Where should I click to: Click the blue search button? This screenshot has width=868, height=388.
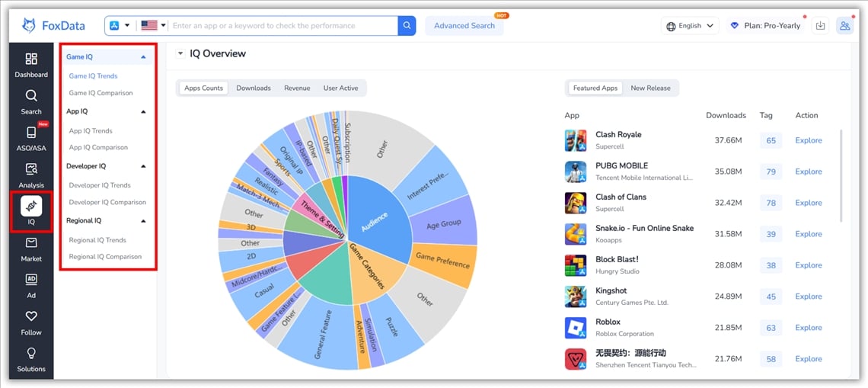click(407, 26)
